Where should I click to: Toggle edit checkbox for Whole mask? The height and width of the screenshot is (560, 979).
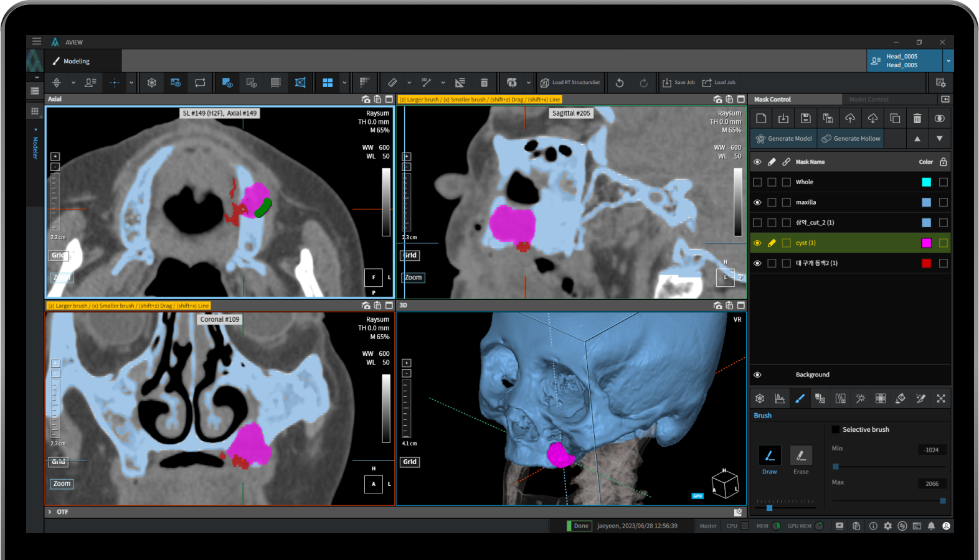pyautogui.click(x=772, y=182)
